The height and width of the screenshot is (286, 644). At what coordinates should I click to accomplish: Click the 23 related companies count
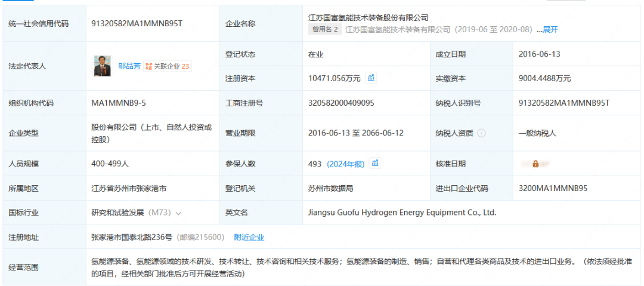tap(185, 66)
